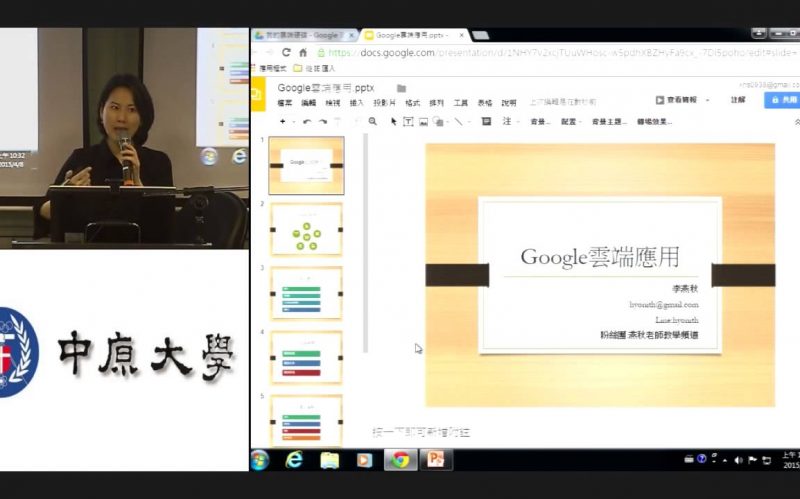Select slide 2 thumbnail in the filmstrip

pos(306,228)
